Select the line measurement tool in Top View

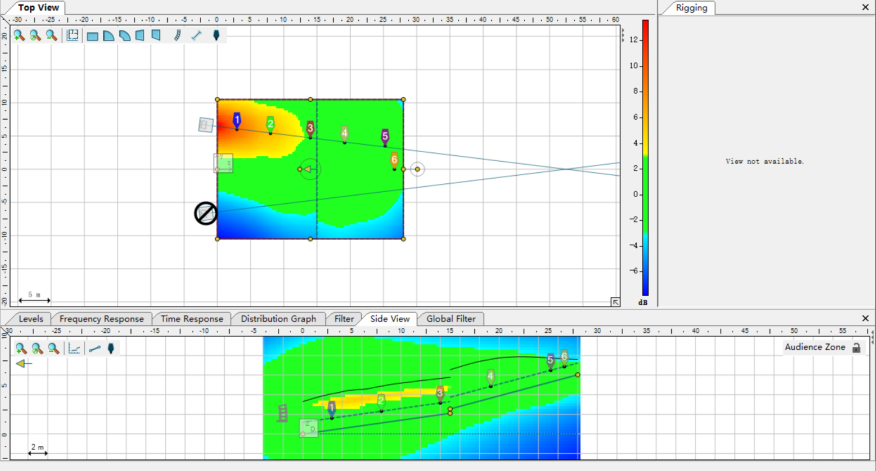pos(196,36)
